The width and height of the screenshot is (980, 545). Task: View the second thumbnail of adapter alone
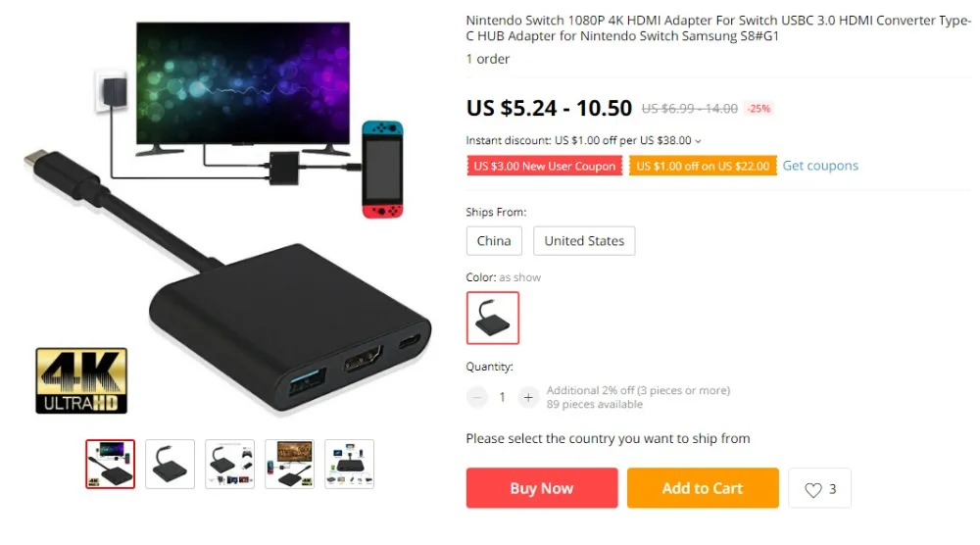[170, 464]
